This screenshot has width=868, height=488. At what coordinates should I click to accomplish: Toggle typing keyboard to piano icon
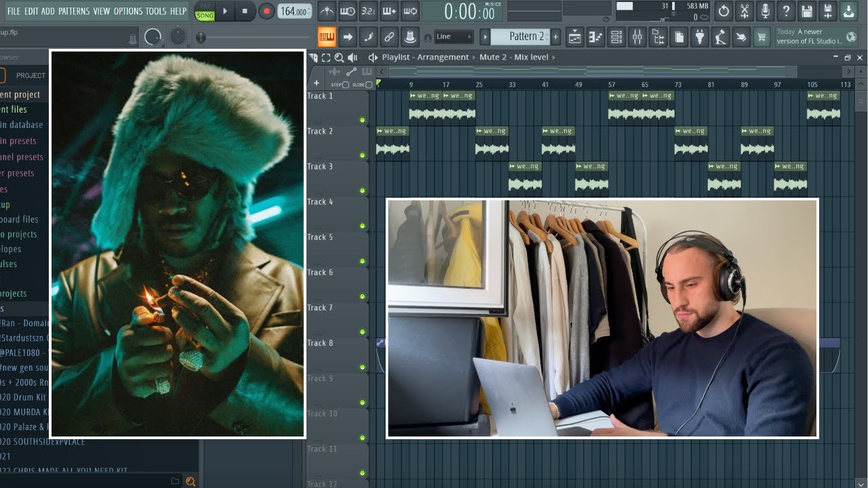click(327, 37)
